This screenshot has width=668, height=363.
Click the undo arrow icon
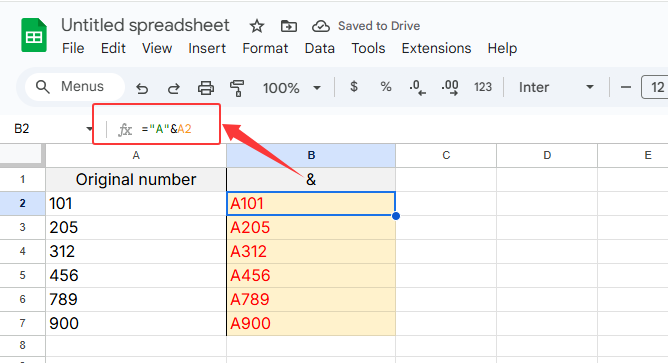(x=142, y=88)
